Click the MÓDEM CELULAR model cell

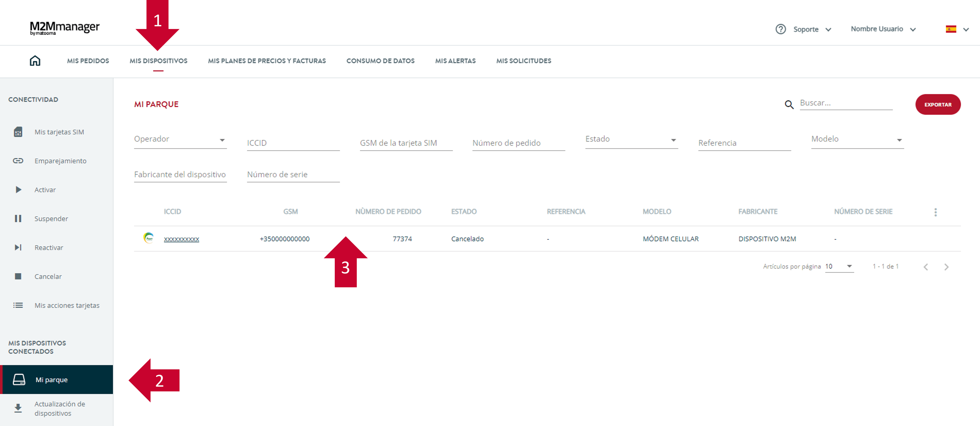coord(671,239)
